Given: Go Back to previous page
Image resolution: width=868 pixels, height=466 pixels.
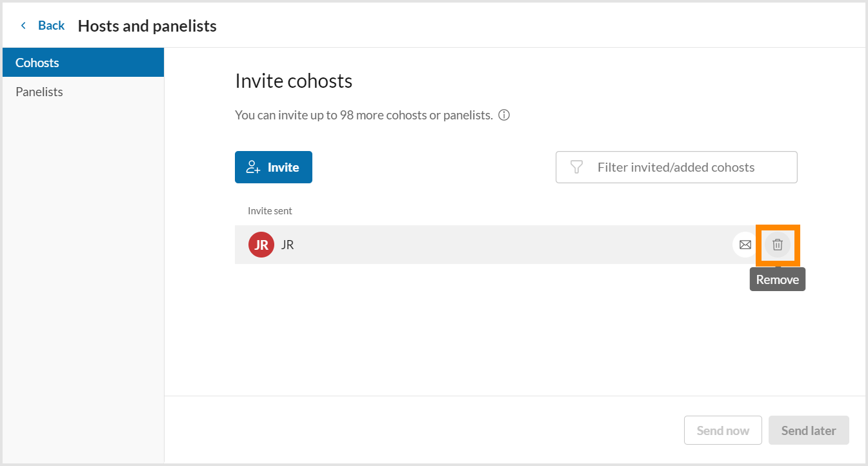Looking at the screenshot, I should pos(43,25).
